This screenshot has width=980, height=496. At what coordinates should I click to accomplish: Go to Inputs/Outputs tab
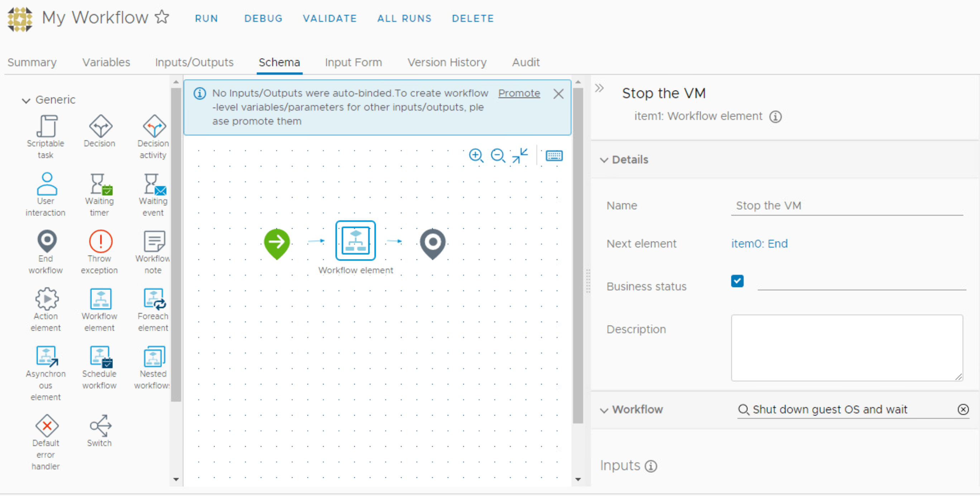coord(194,62)
